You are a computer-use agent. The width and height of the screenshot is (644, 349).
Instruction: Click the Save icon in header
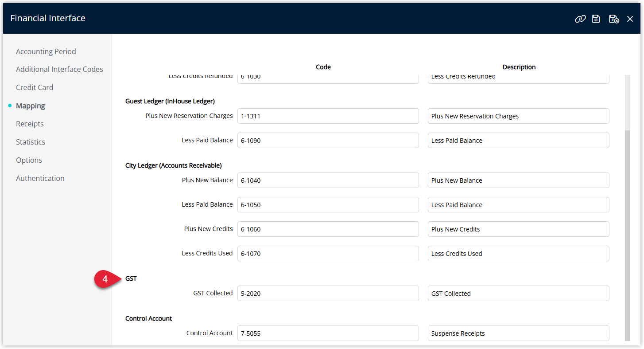[x=596, y=19]
